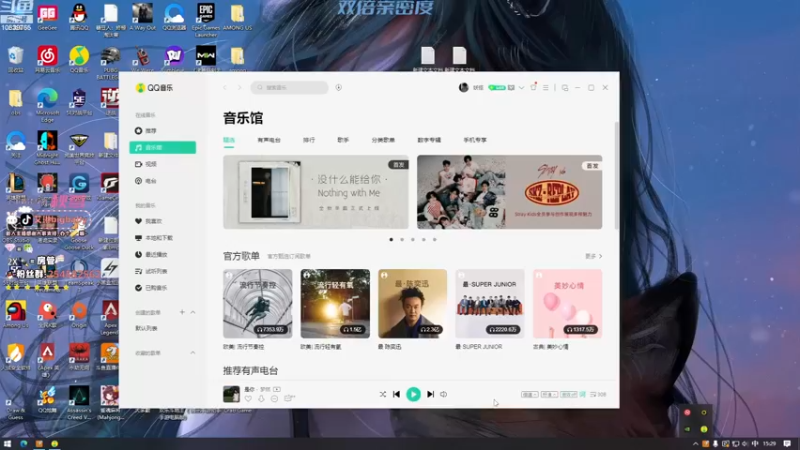Open the play queue icon showing 308
800x450 pixels.
598,394
